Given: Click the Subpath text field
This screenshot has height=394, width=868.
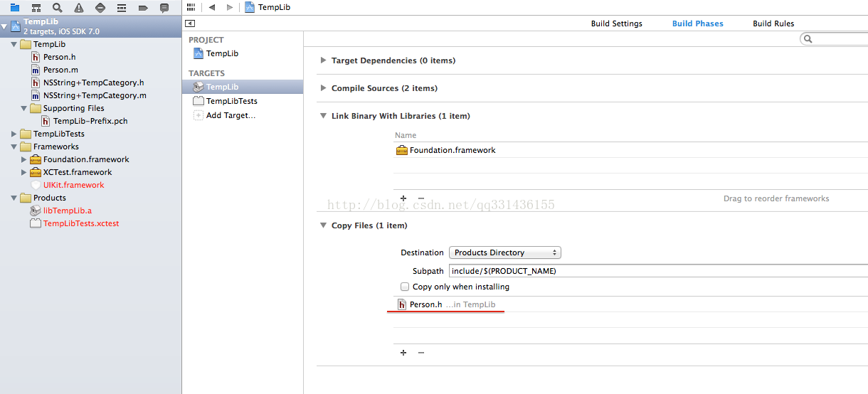Looking at the screenshot, I should point(658,271).
